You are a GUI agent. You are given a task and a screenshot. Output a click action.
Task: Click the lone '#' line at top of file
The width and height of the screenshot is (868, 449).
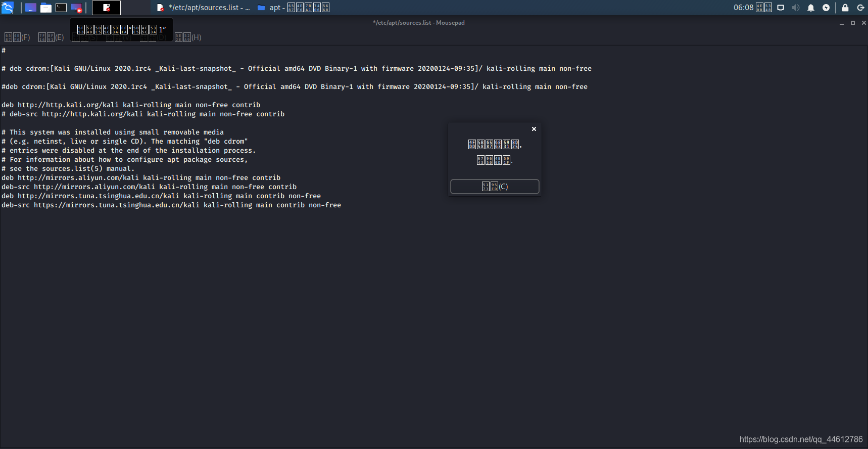[x=4, y=50]
